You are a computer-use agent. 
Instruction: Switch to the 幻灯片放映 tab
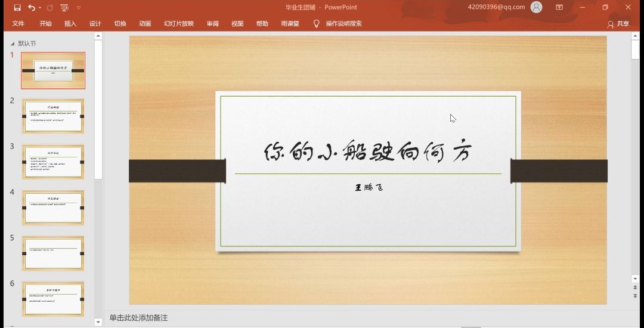(x=179, y=24)
